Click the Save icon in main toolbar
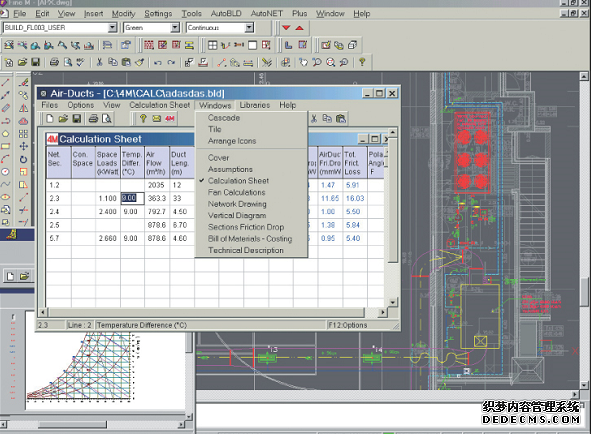 [x=35, y=62]
